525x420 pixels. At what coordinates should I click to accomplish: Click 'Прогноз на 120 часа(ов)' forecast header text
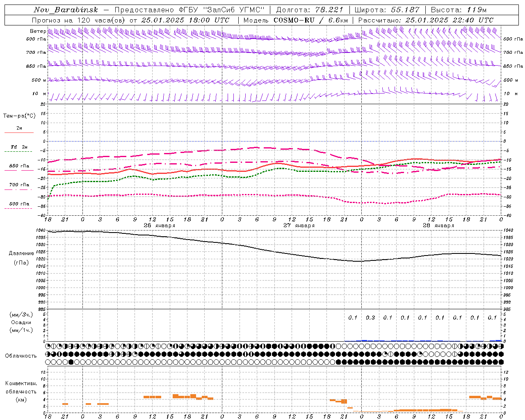click(x=79, y=20)
